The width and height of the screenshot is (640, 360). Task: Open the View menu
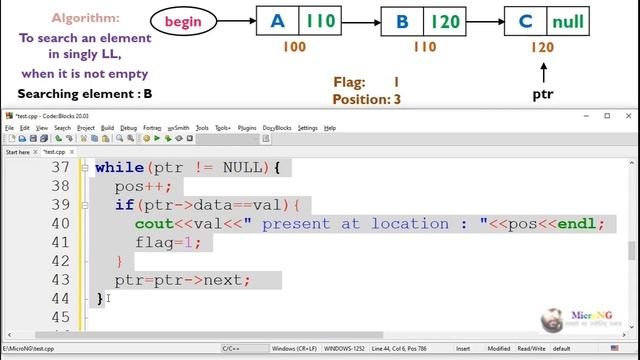coord(42,128)
